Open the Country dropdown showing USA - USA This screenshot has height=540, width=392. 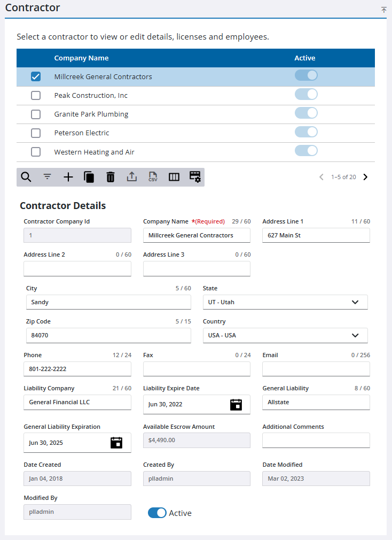point(355,335)
